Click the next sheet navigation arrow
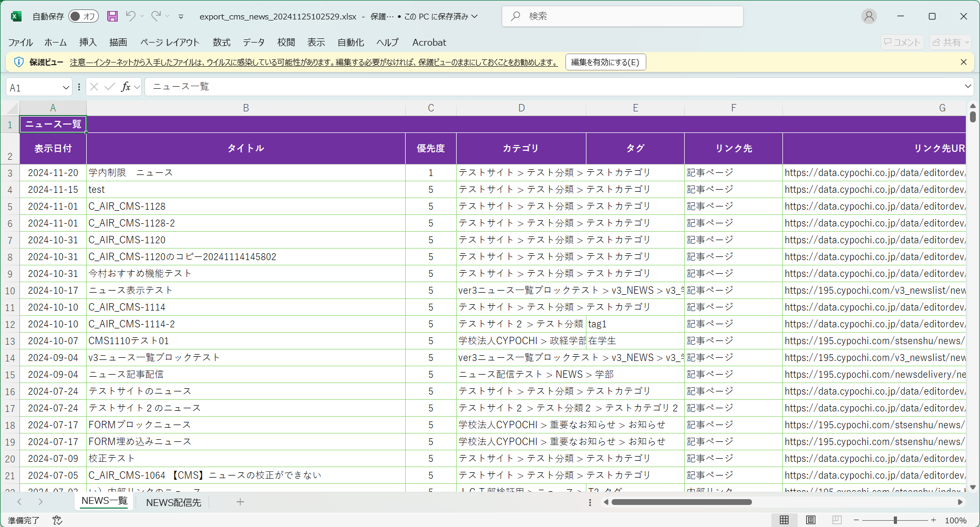This screenshot has height=527, width=980. click(40, 502)
